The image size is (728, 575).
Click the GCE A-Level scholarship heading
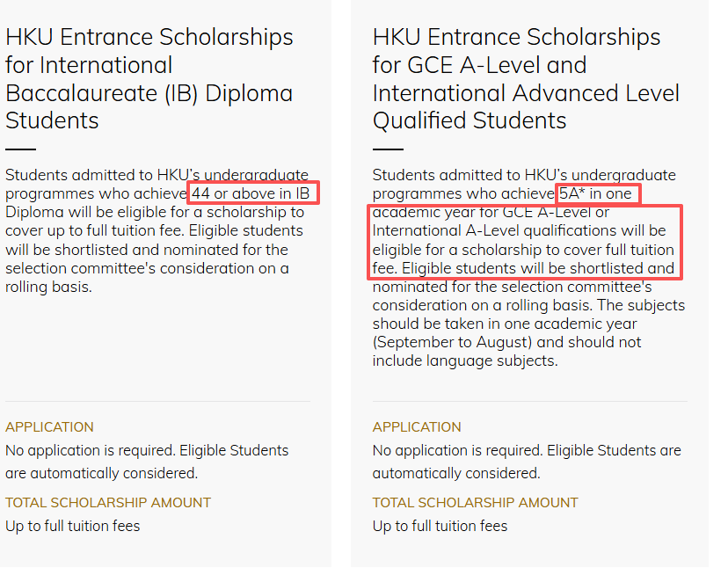[526, 78]
